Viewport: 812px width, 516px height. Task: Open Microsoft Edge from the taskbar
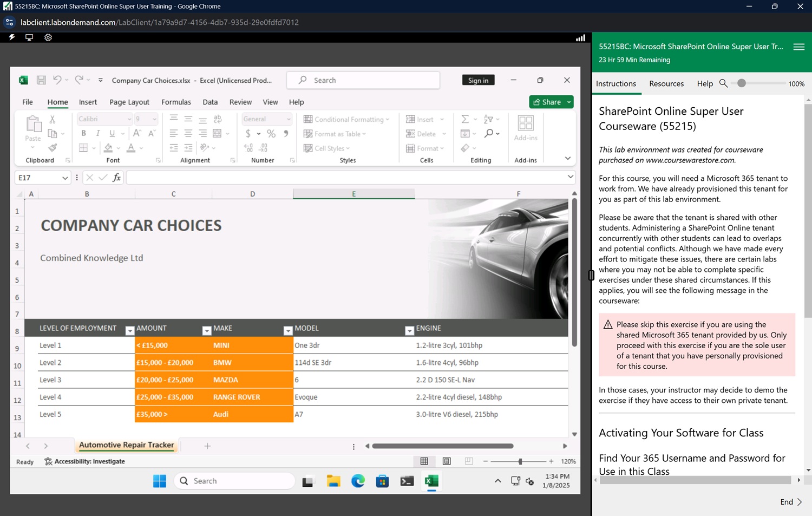tap(358, 481)
